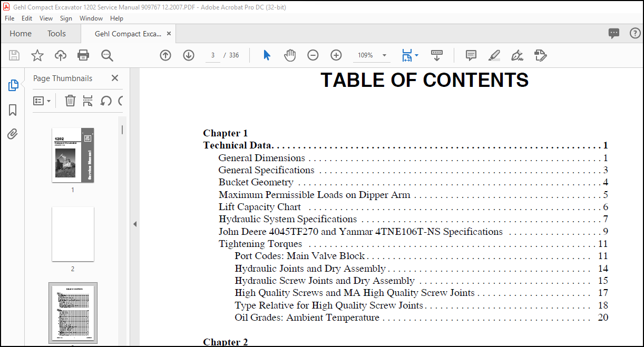644x347 pixels.
Task: Open the help question mark icon
Action: (x=635, y=34)
